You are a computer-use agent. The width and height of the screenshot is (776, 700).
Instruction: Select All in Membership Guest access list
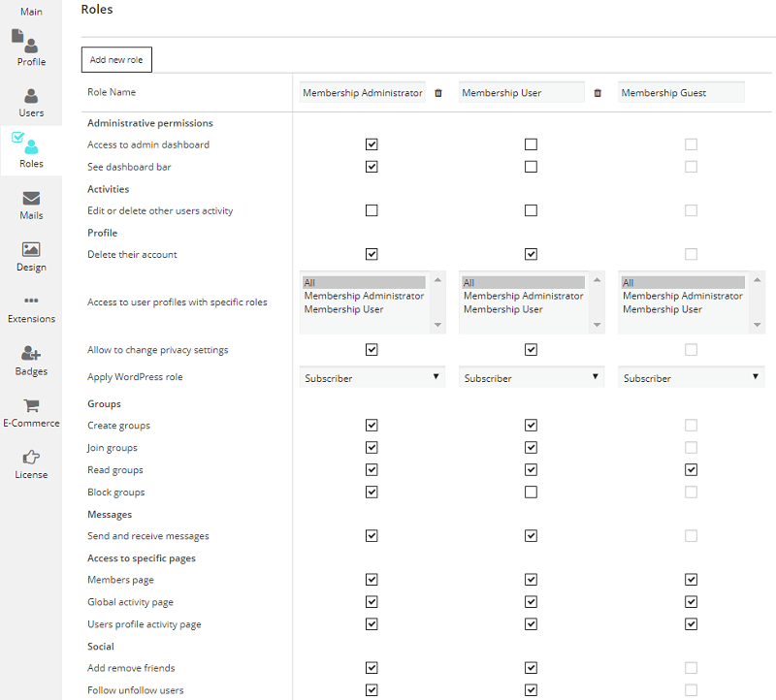683,282
